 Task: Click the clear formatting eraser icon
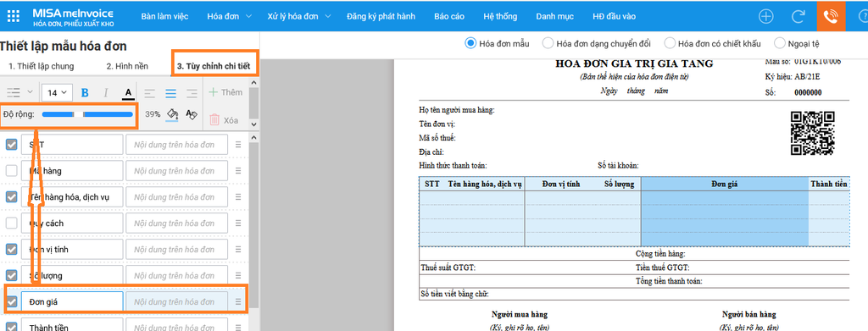[x=192, y=113]
